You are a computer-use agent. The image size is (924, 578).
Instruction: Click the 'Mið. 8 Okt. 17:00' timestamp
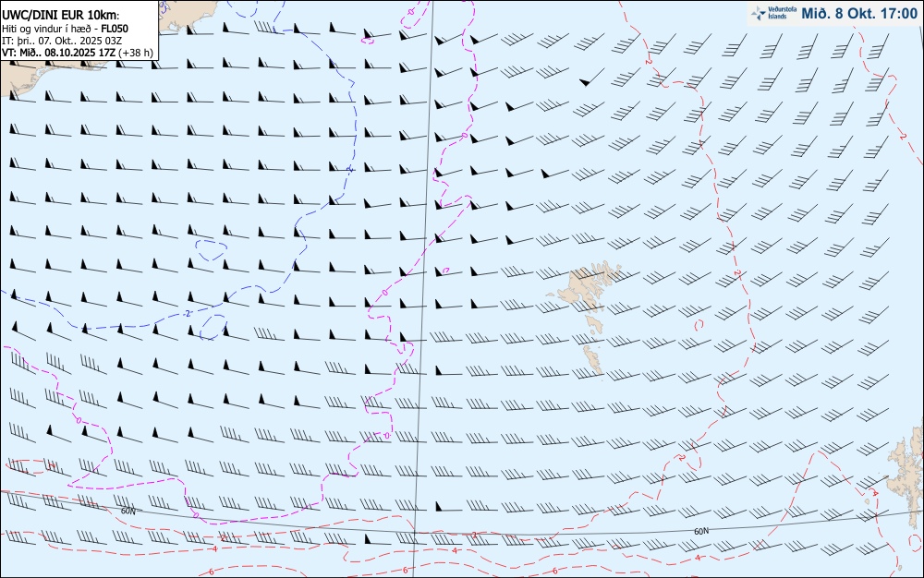point(859,13)
